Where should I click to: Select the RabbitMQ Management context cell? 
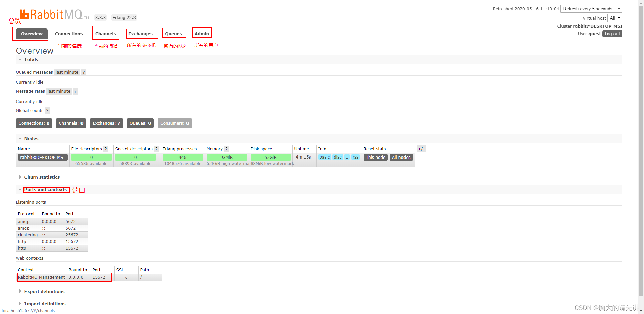coord(42,277)
